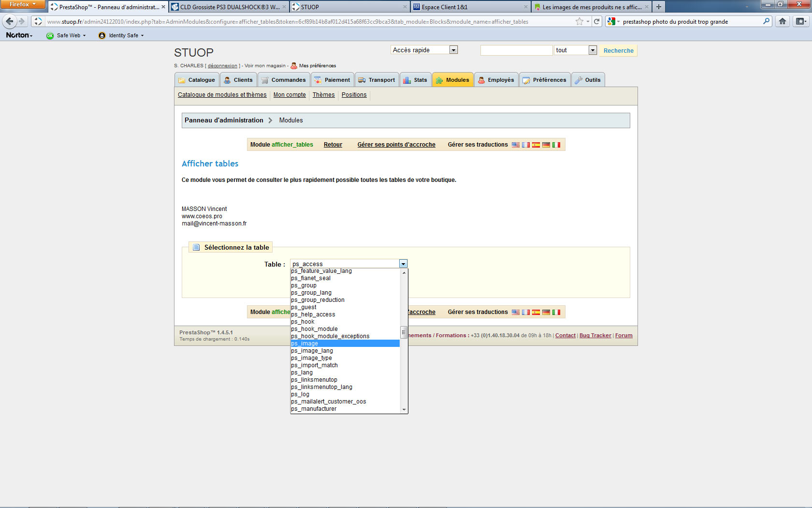Click the Italian flag in bottom translations bar
Screen dimensions: 812x508
pyautogui.click(x=556, y=312)
